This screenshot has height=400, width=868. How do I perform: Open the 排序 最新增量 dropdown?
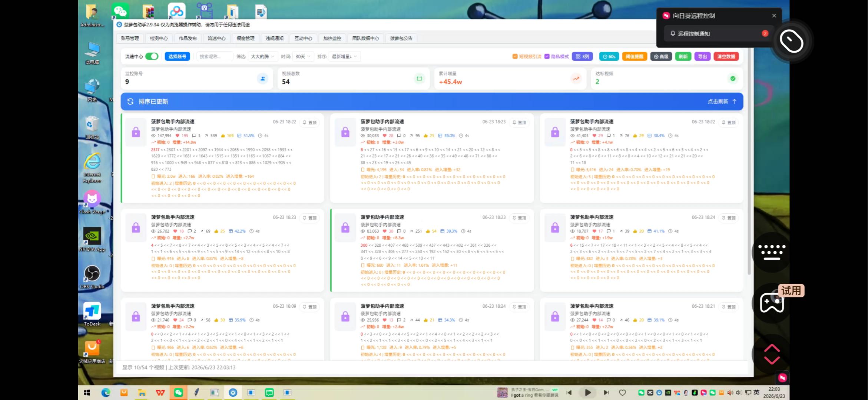(344, 56)
